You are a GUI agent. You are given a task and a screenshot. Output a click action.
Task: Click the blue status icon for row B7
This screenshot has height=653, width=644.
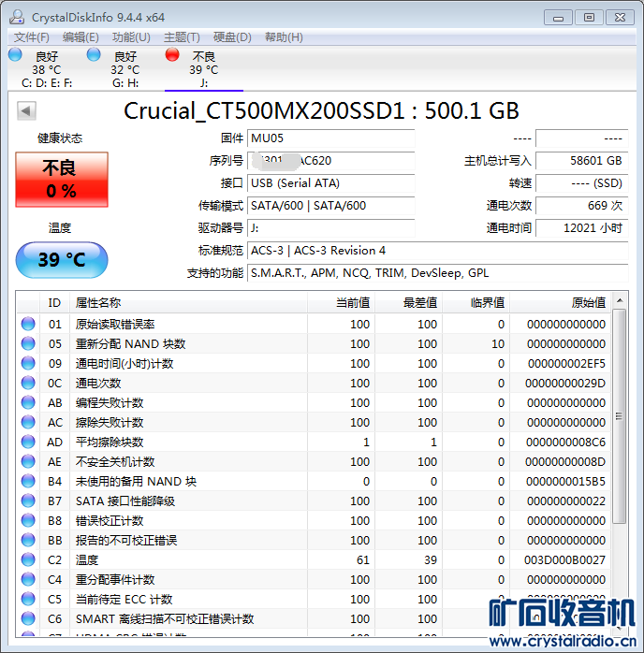pyautogui.click(x=28, y=501)
